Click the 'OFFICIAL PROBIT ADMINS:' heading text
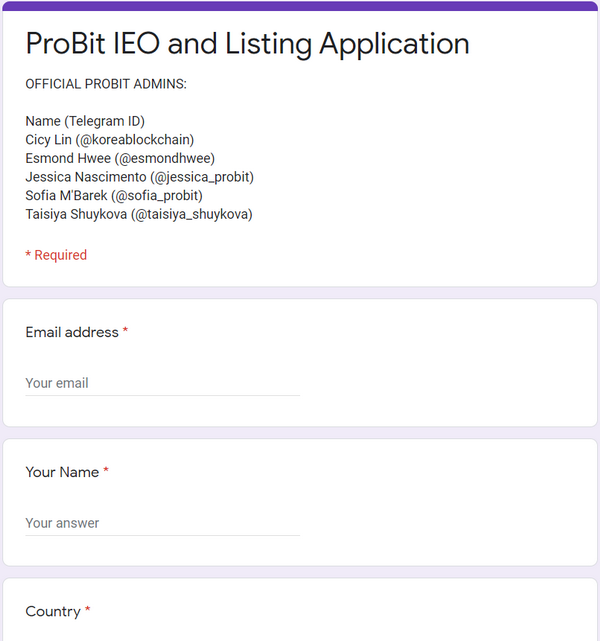 point(106,84)
